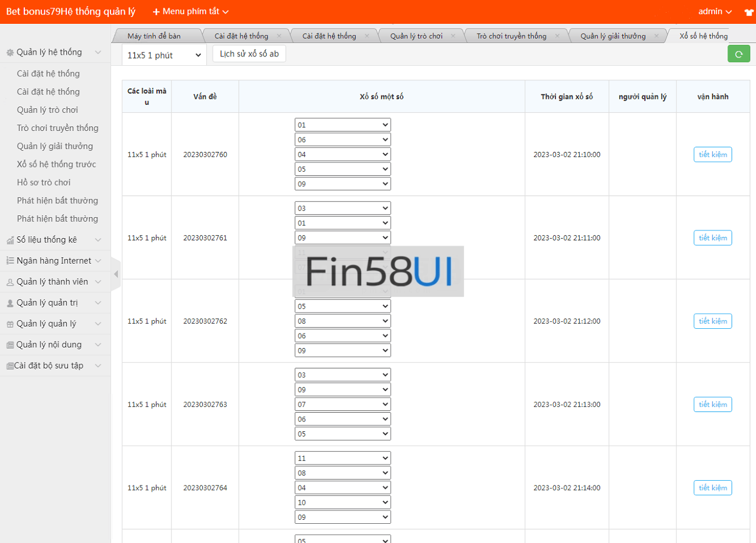This screenshot has width=756, height=543.
Task: Open first number dropdown of issue 20230302760
Action: 342,125
